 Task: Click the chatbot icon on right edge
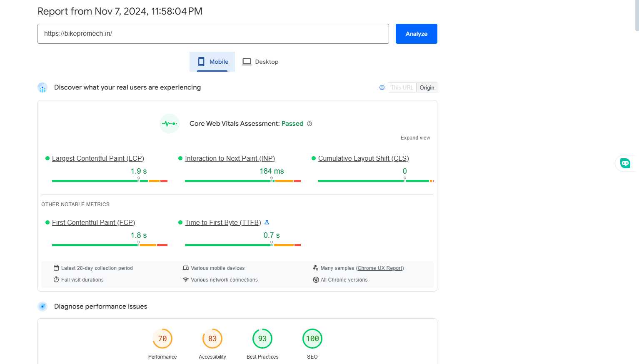(625, 163)
